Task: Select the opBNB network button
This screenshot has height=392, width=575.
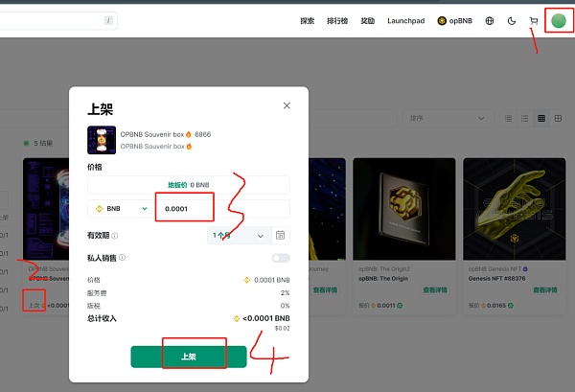Action: coord(454,21)
